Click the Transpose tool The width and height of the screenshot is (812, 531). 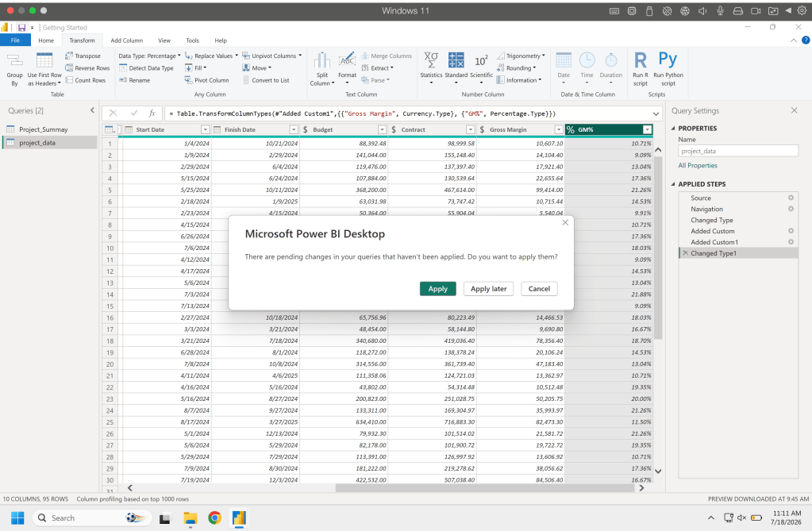[83, 56]
